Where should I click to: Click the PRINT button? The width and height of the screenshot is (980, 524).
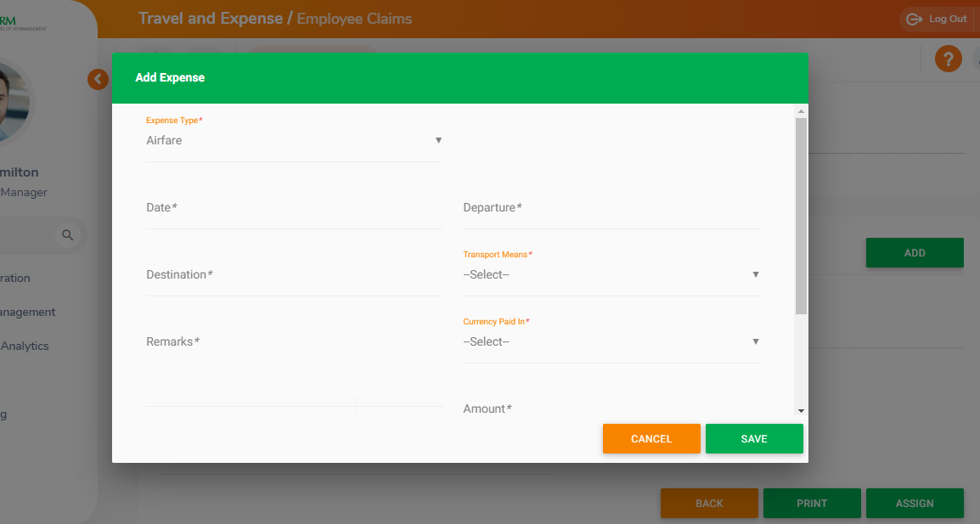point(812,504)
